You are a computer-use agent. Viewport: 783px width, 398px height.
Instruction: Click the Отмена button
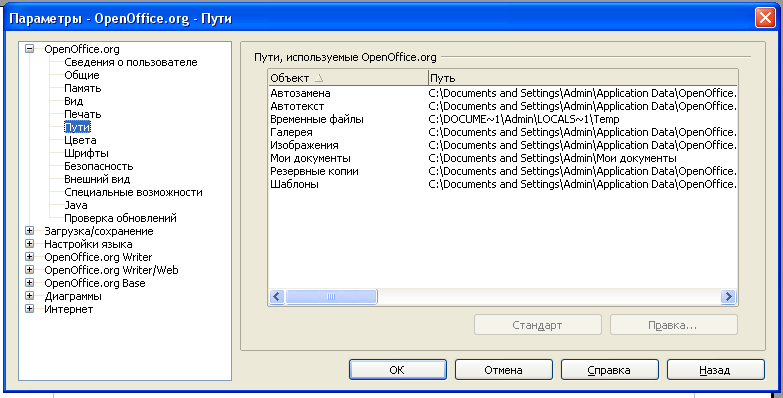tap(503, 370)
